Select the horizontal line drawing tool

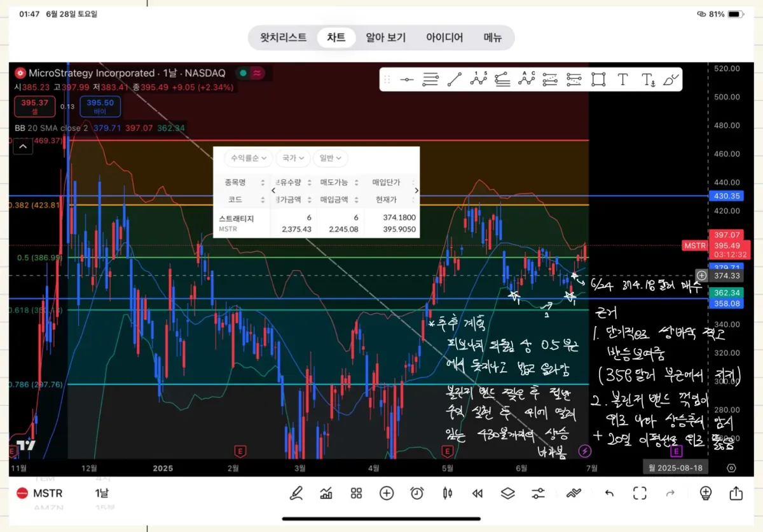(407, 79)
